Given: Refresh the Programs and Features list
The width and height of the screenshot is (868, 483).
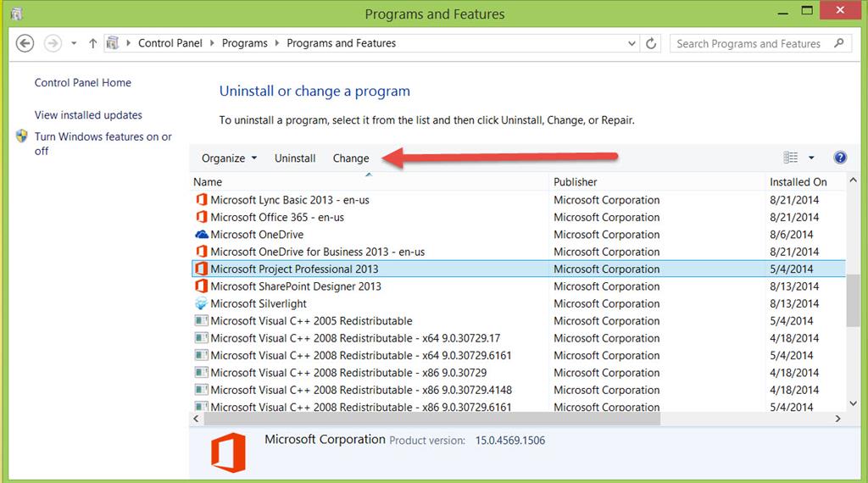Looking at the screenshot, I should tap(651, 43).
